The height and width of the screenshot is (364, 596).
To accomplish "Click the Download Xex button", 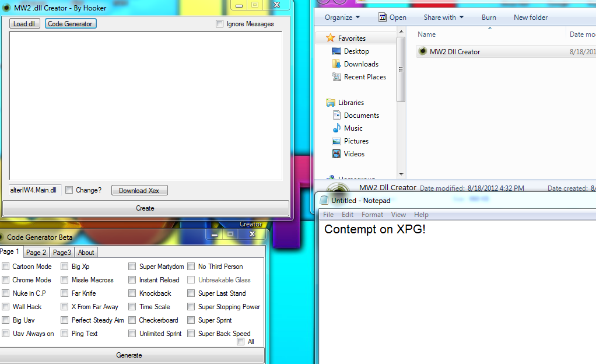I will [139, 190].
